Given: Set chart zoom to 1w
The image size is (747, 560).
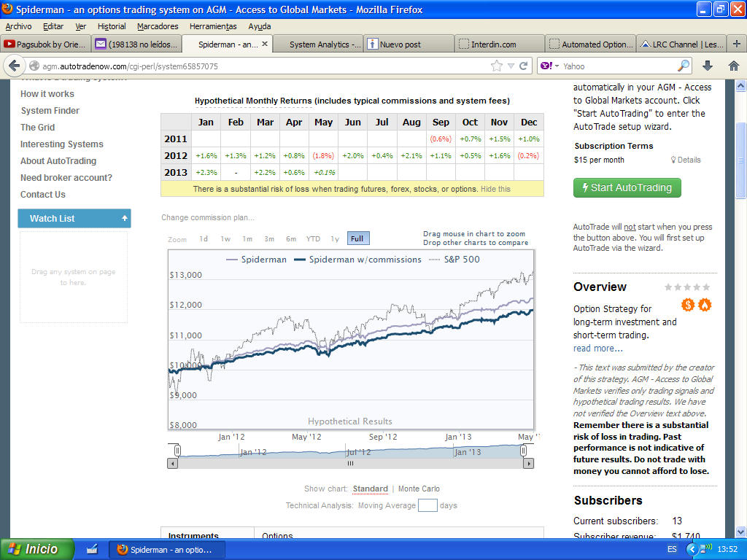Looking at the screenshot, I should (x=225, y=238).
